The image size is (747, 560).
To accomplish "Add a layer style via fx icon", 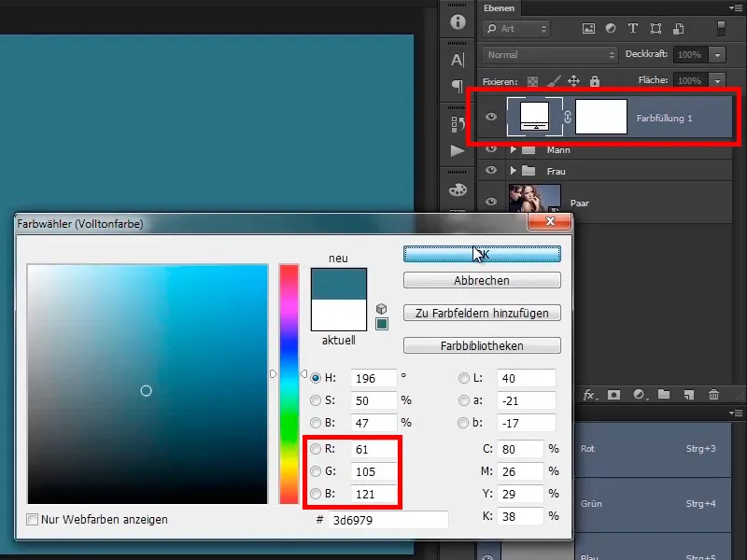I will click(590, 395).
